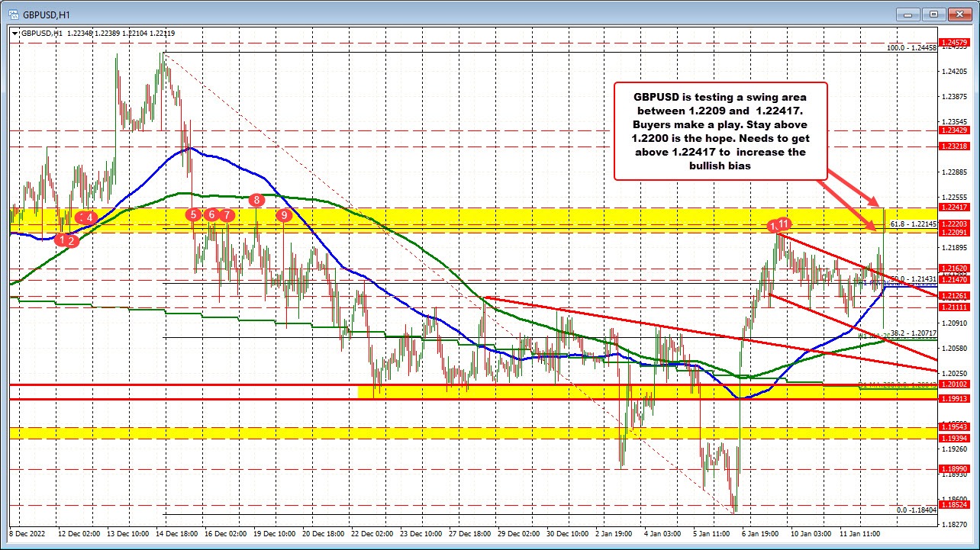Click the Fibonacci label 38.2 - 1.20717

[914, 333]
